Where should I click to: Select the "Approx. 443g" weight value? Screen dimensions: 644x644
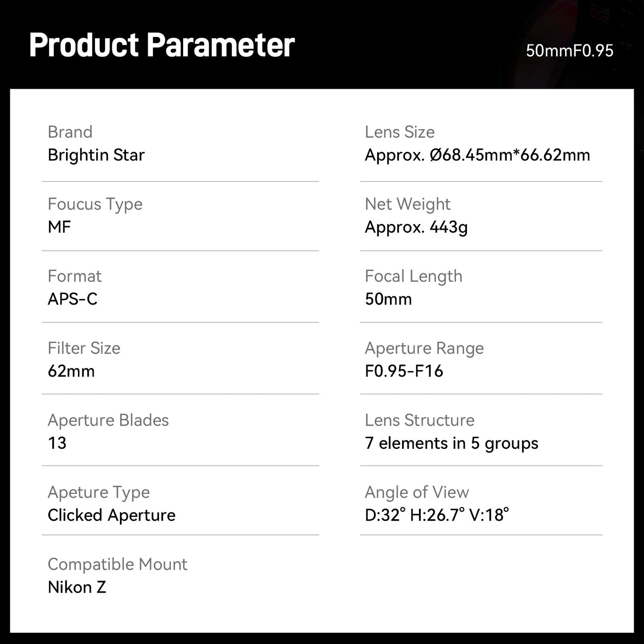416,227
